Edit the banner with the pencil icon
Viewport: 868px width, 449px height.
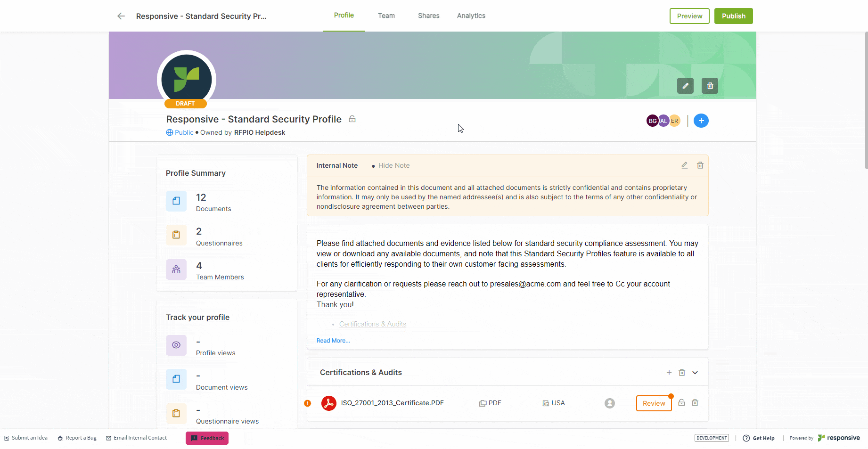point(685,86)
